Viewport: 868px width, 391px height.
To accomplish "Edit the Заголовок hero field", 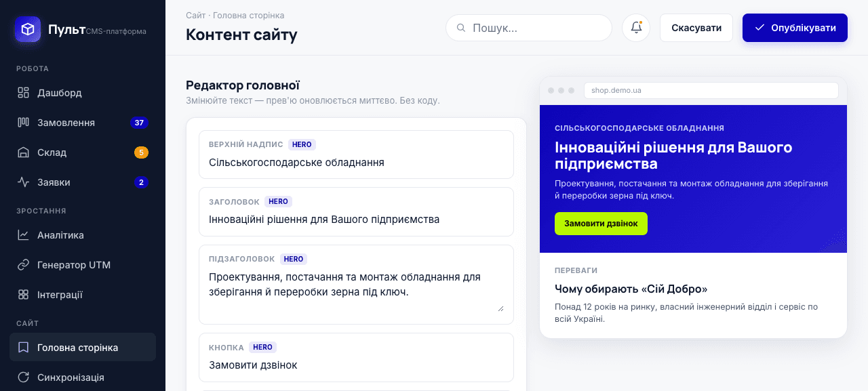I will click(356, 220).
